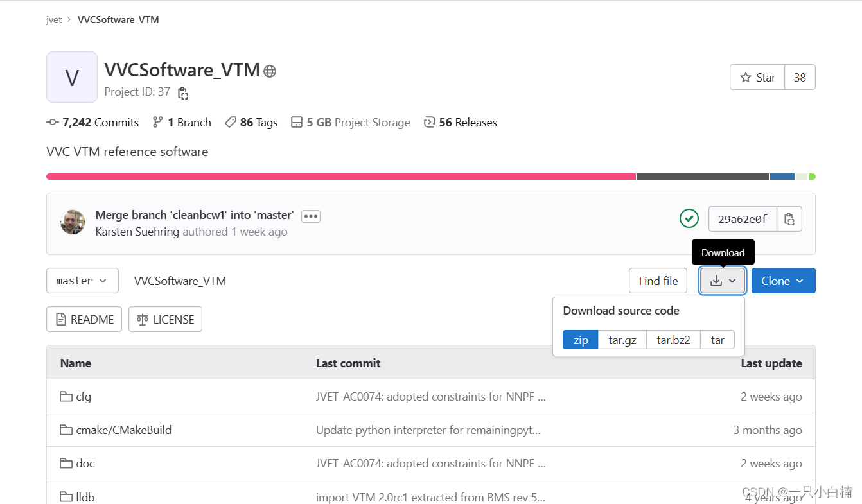This screenshot has width=862, height=504.
Task: Click the blue language bar segment
Action: point(782,177)
